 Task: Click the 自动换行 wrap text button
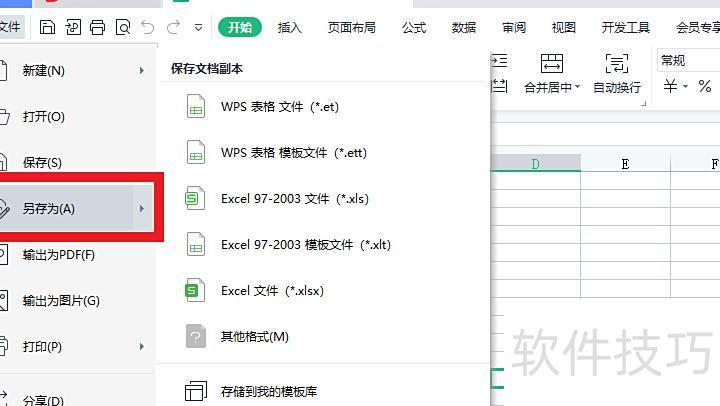tap(617, 73)
